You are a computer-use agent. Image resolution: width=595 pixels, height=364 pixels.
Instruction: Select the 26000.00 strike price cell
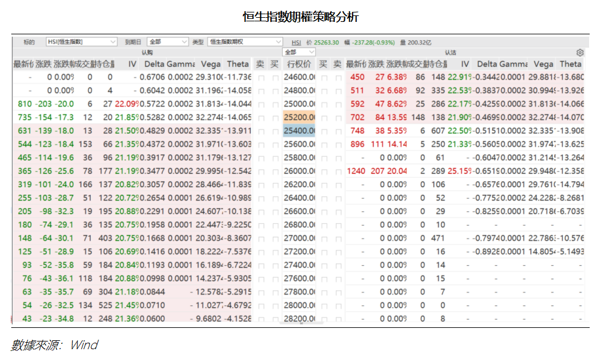click(x=299, y=171)
